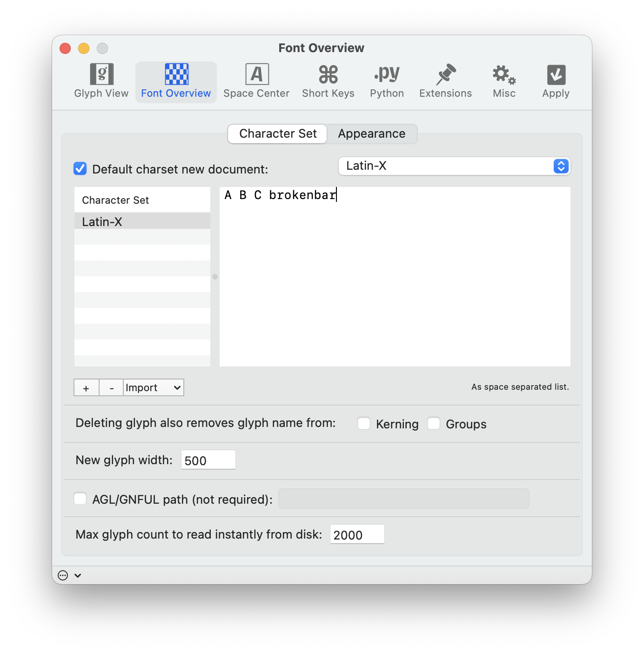Open the Space Center preferences
644x653 pixels.
point(256,81)
